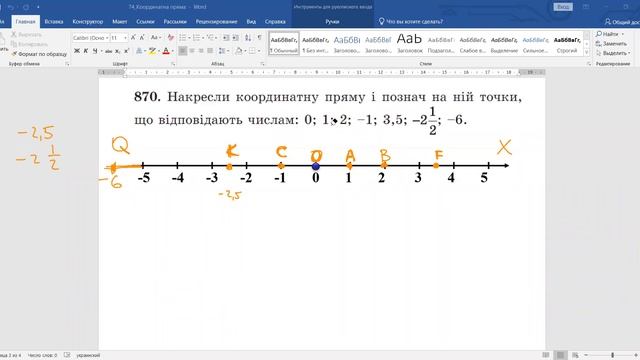Click the numbered list icon
The image size is (640, 360).
pos(196,38)
